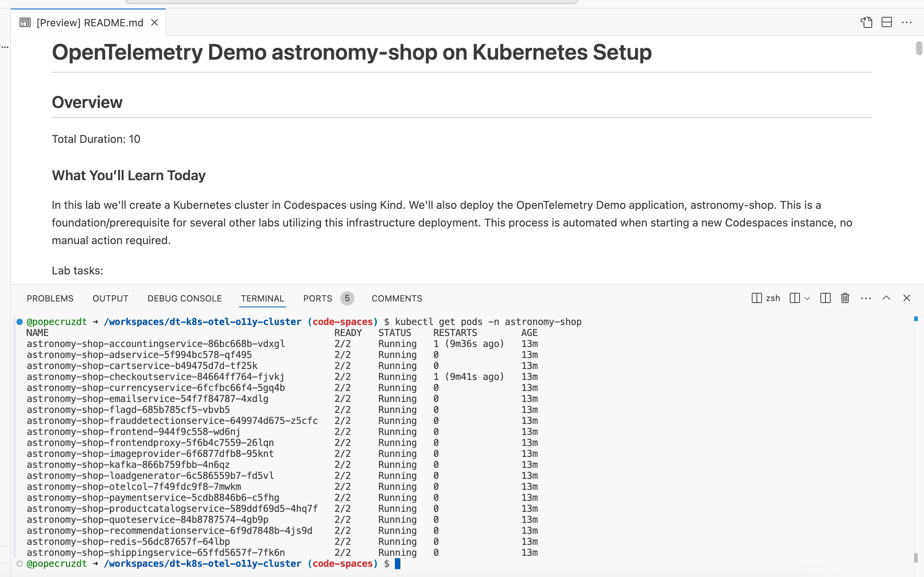Click the main OpenTelemetry Demo title

coord(352,52)
